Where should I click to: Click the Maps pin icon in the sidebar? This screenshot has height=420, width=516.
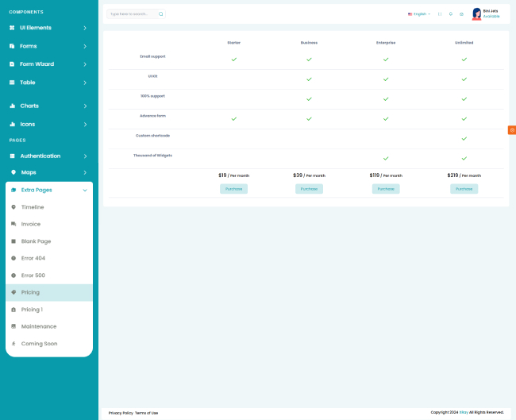(13, 172)
